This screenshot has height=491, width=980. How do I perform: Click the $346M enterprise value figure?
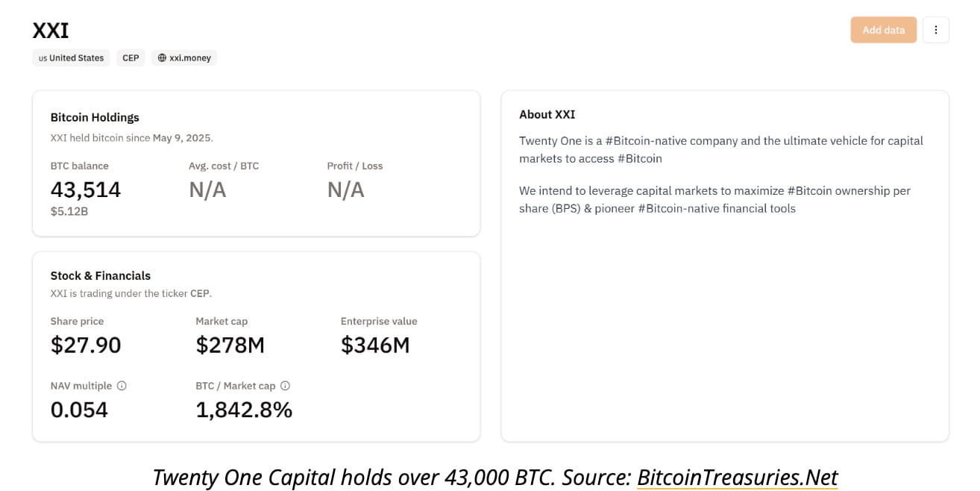click(375, 345)
